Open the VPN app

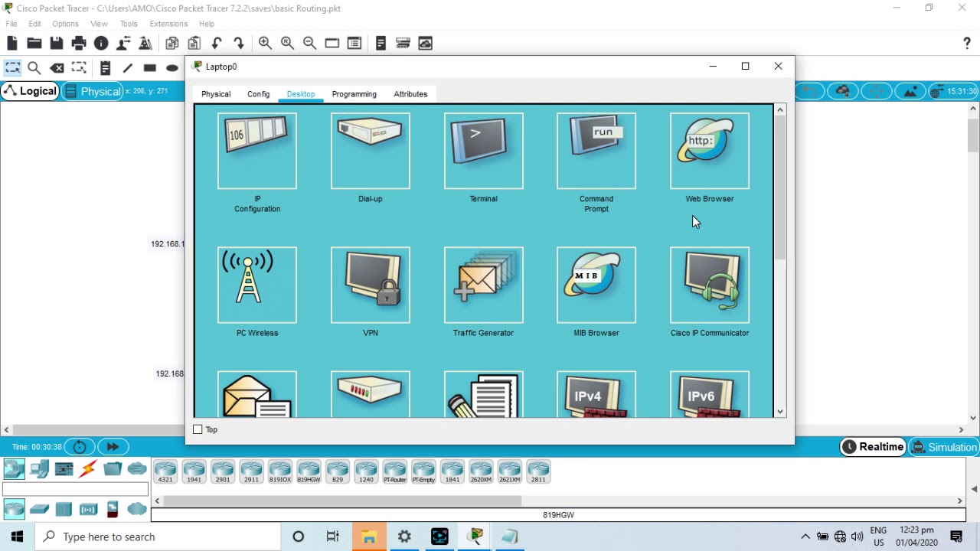click(371, 285)
